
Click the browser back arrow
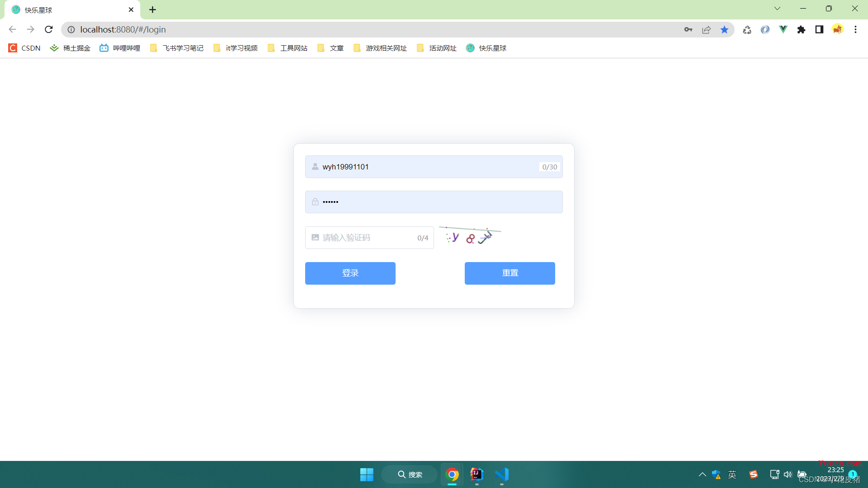pos(12,29)
